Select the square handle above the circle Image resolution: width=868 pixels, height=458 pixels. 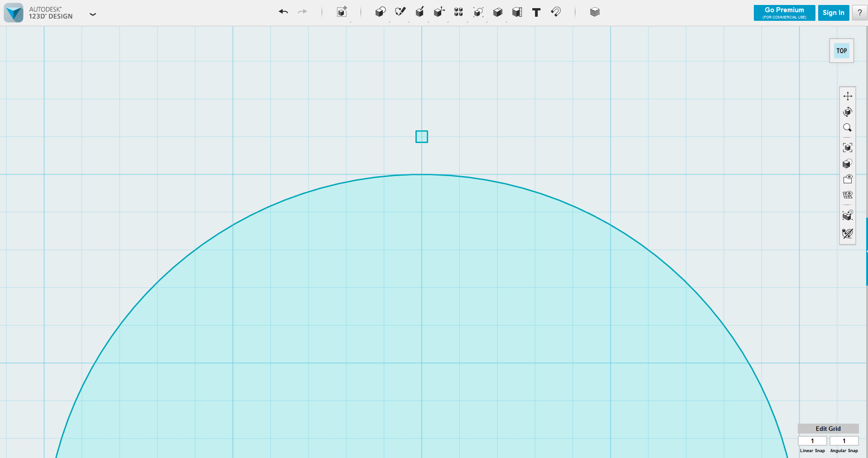point(422,137)
